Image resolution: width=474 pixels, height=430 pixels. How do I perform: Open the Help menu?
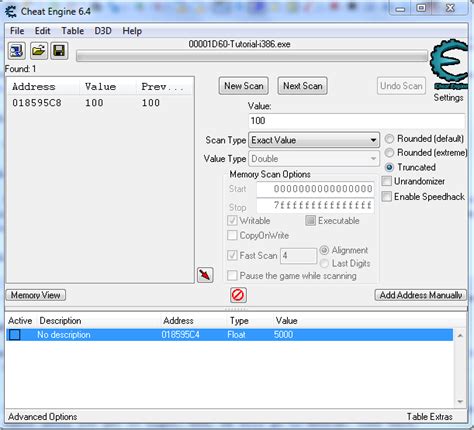132,31
